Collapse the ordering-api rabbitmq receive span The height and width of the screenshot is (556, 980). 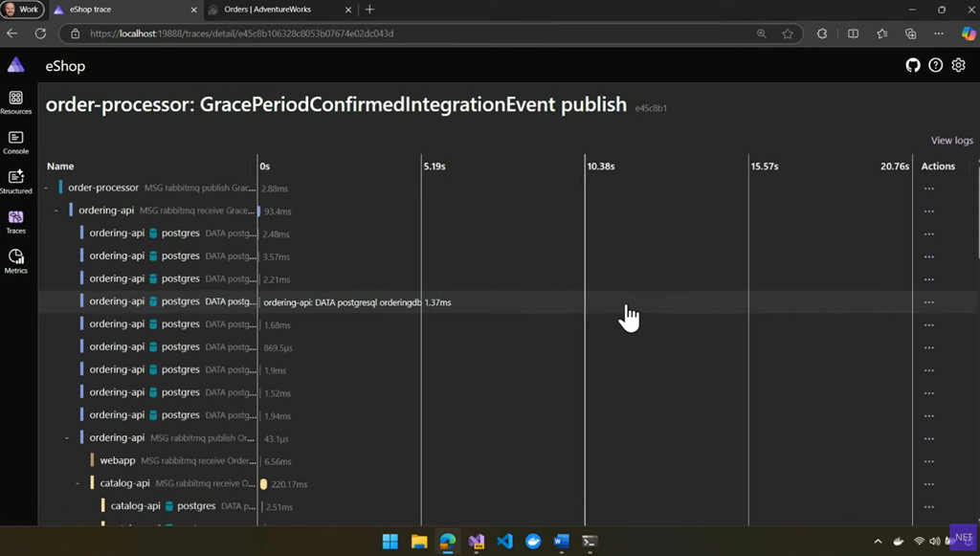click(56, 211)
